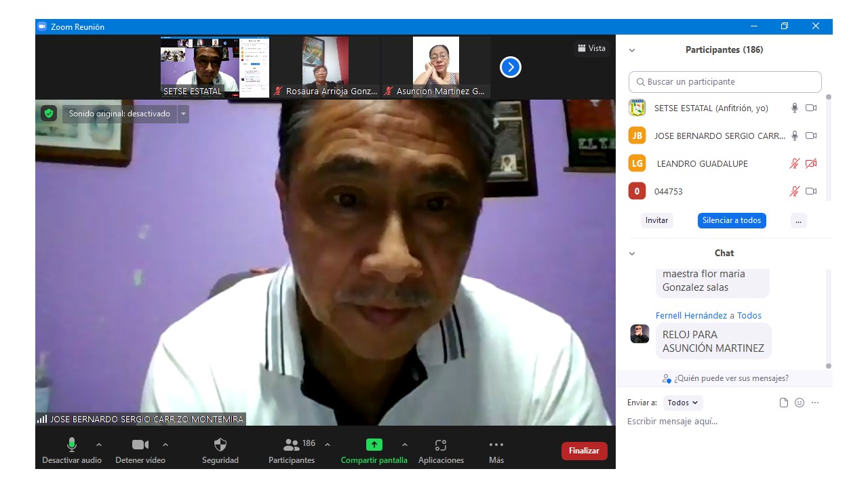Open Fernell Hernández a Todos sender link
Viewport: 868px width, 488px height.
pyautogui.click(x=709, y=315)
